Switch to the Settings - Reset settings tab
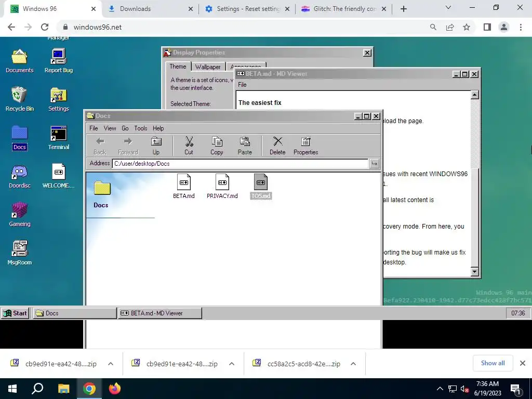The image size is (532, 399). pyautogui.click(x=248, y=9)
